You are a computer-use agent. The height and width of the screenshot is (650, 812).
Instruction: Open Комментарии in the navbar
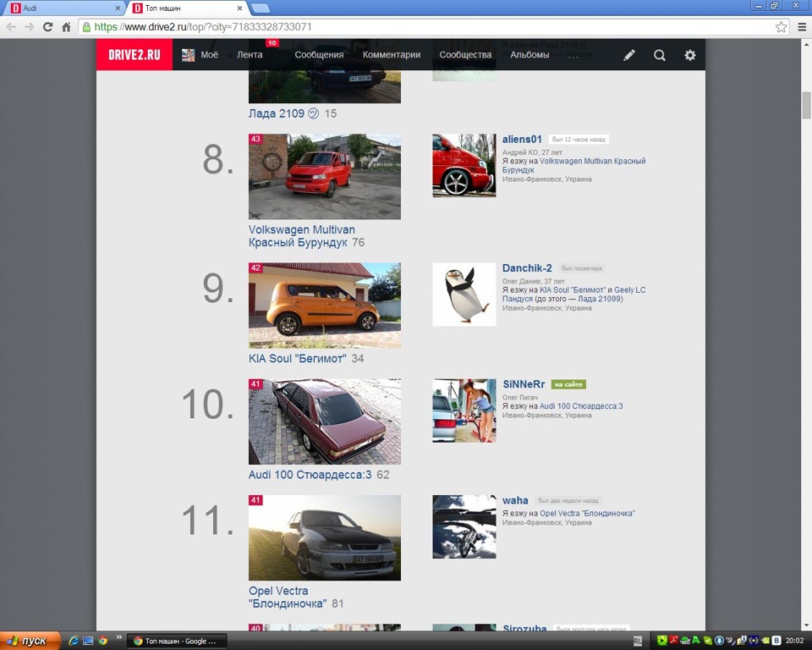(x=392, y=54)
